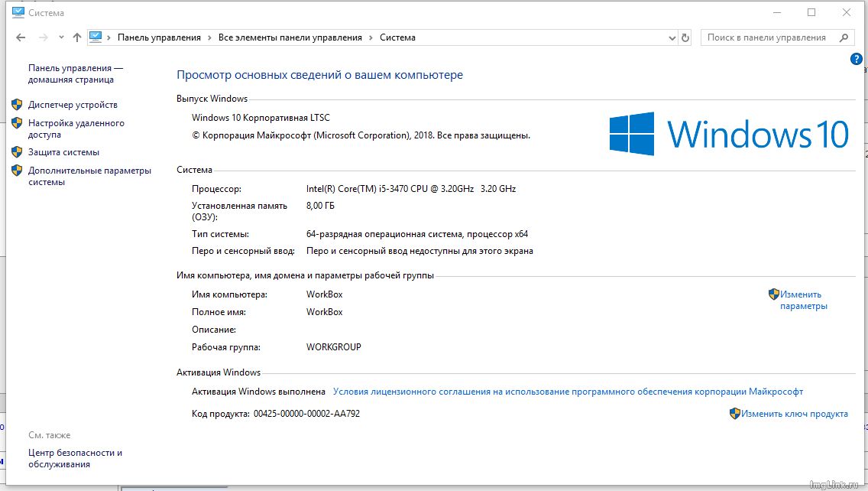Image resolution: width=868 pixels, height=491 pixels.
Task: Expand the chevron before Панель управления breadcrumb
Action: pyautogui.click(x=109, y=37)
